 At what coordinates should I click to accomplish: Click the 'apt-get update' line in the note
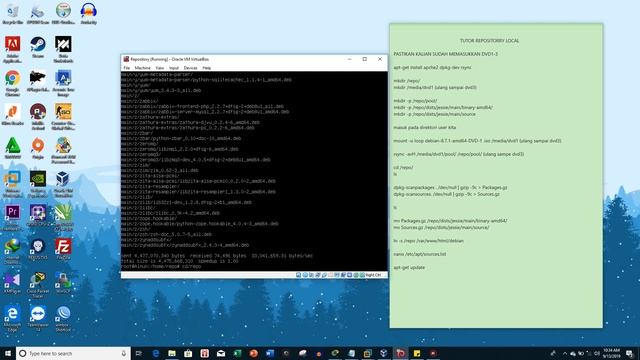409,267
